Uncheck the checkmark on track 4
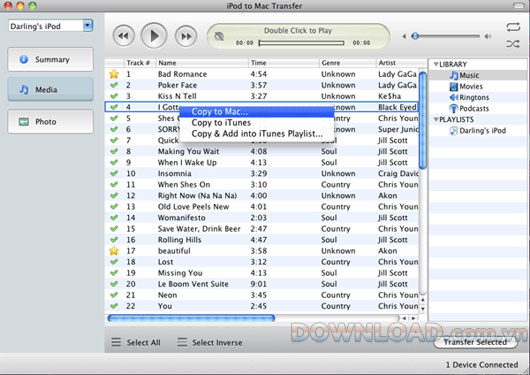 [x=114, y=107]
